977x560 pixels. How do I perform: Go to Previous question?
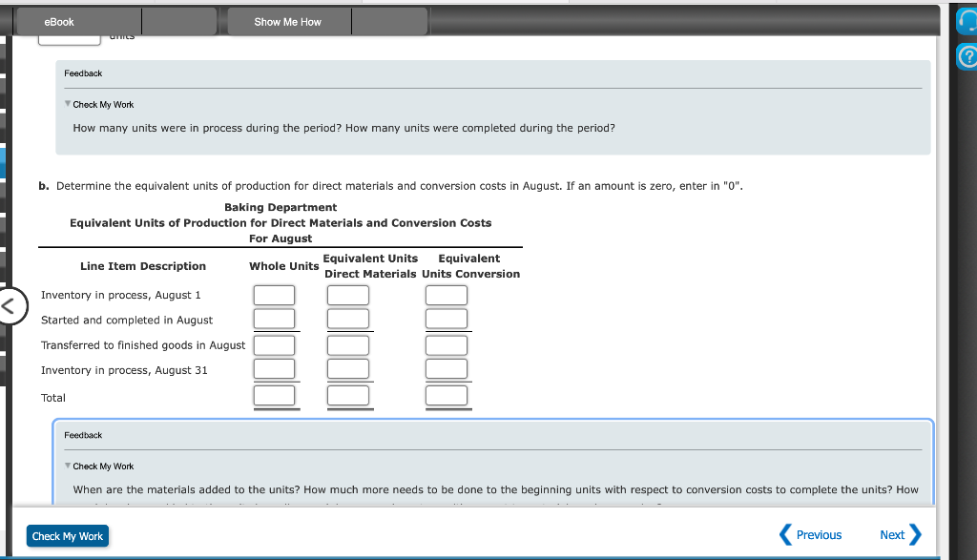(x=811, y=535)
